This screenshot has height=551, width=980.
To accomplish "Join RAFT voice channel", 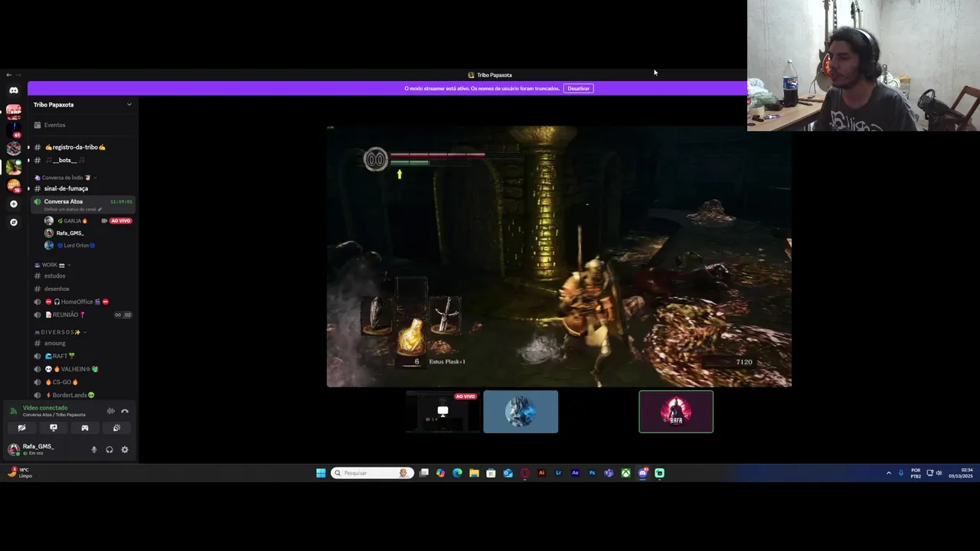I will point(60,356).
